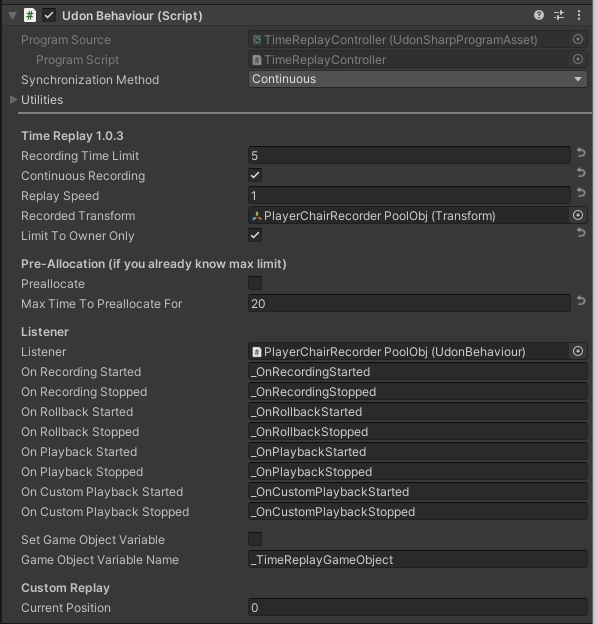This screenshot has width=597, height=624.
Task: Click the Udon Behaviour (Script) header title
Action: click(132, 16)
